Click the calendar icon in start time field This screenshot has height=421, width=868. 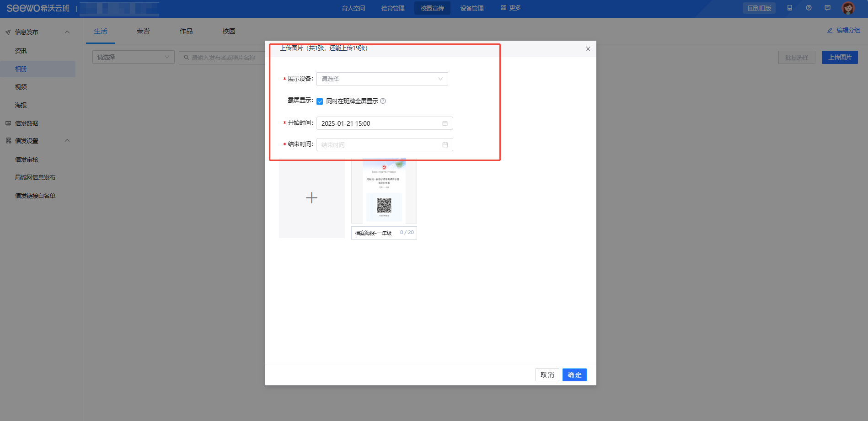point(445,123)
